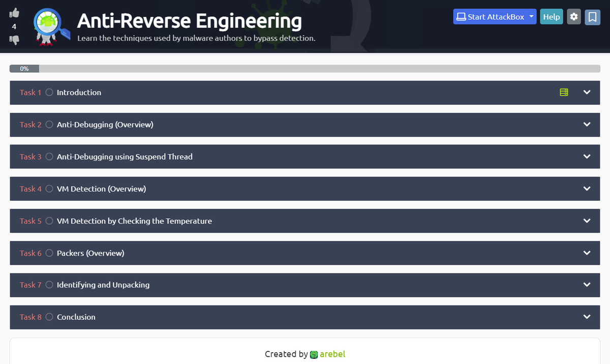Expand Task 3 Suspend Thread chevron
This screenshot has width=610, height=364.
pos(587,157)
